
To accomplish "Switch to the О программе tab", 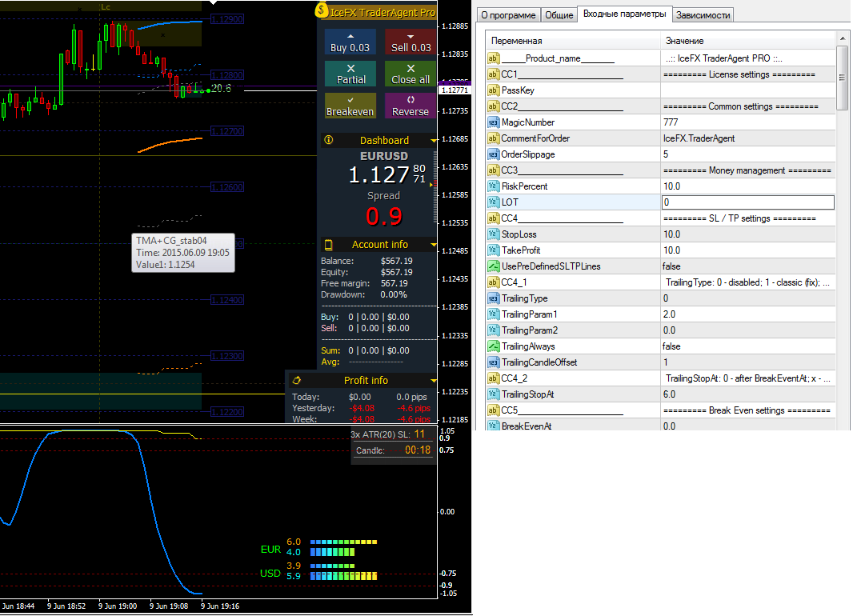I will coord(508,15).
